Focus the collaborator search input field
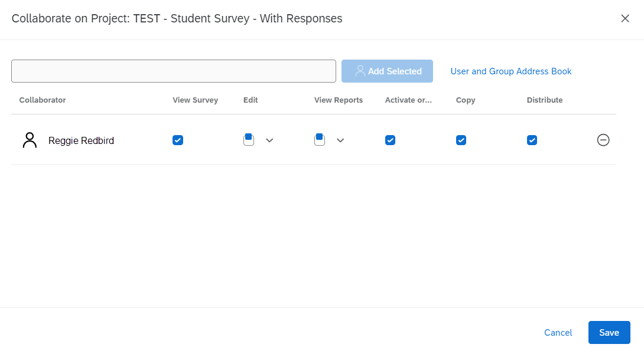 coord(174,71)
